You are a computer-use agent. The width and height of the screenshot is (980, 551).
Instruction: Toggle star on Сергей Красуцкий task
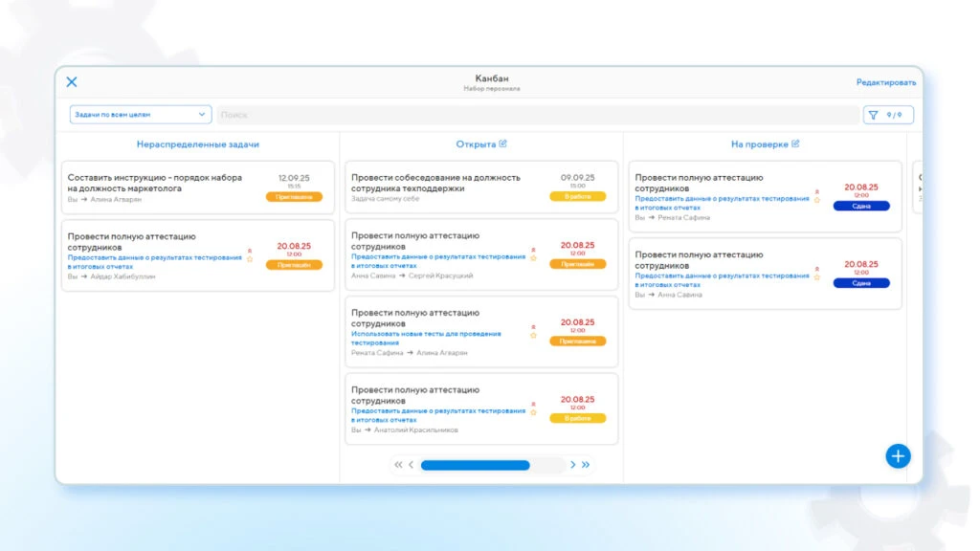click(533, 258)
